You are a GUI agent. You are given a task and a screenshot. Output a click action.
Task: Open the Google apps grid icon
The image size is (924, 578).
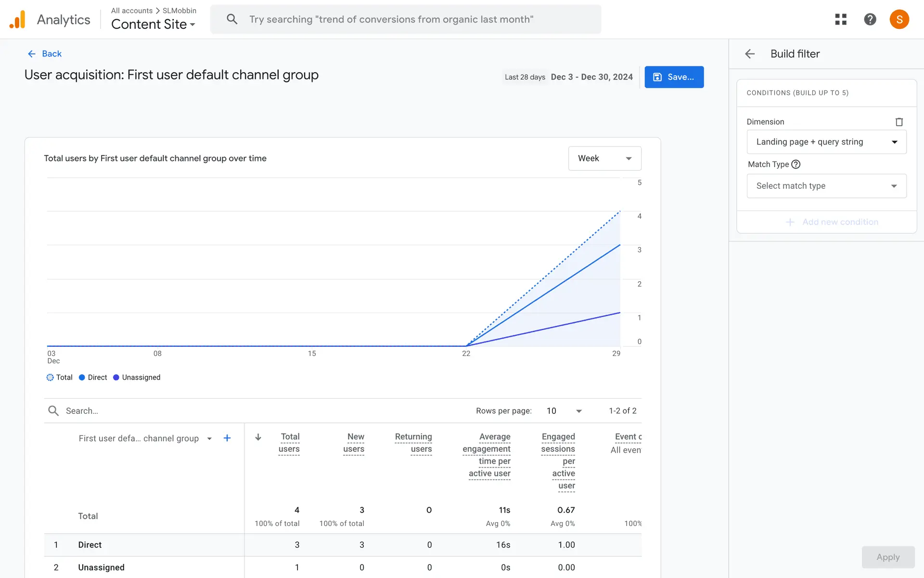click(841, 19)
